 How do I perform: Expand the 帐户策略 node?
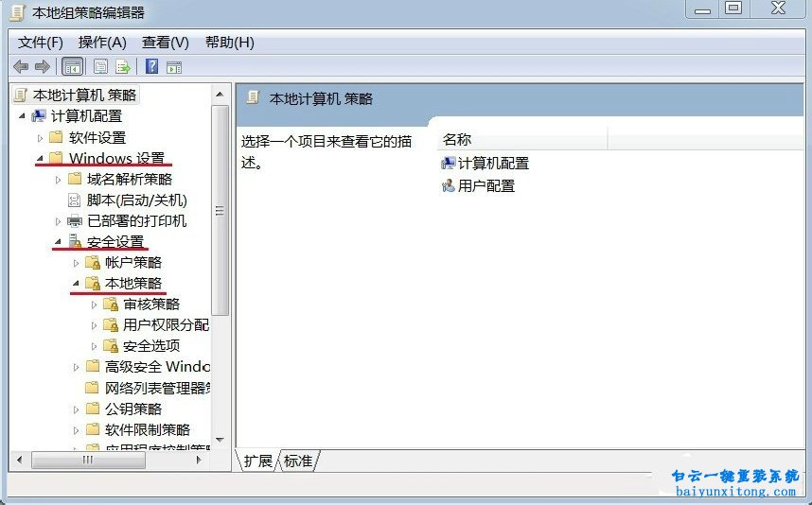pyautogui.click(x=76, y=263)
